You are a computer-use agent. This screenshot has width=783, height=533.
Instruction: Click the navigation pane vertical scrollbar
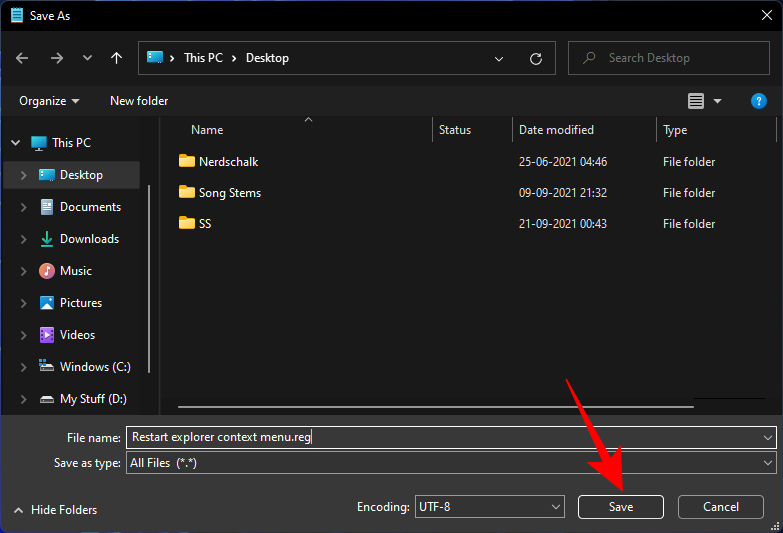[149, 279]
